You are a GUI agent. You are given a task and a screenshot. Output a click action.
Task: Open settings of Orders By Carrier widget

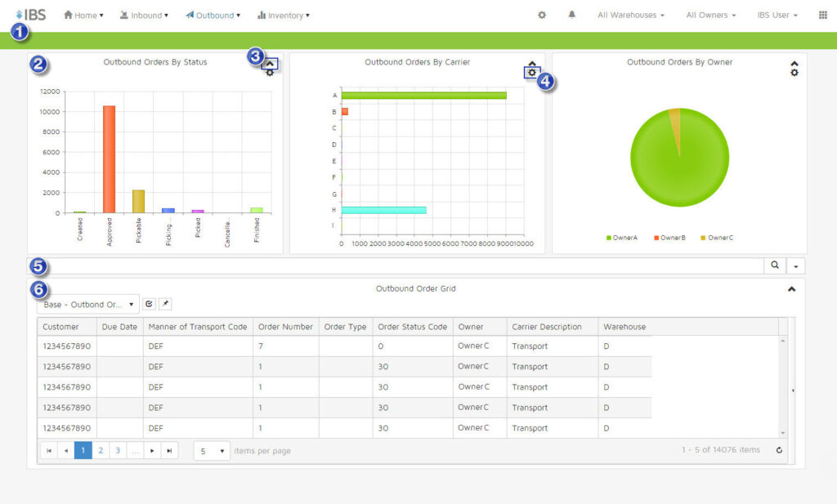(531, 73)
